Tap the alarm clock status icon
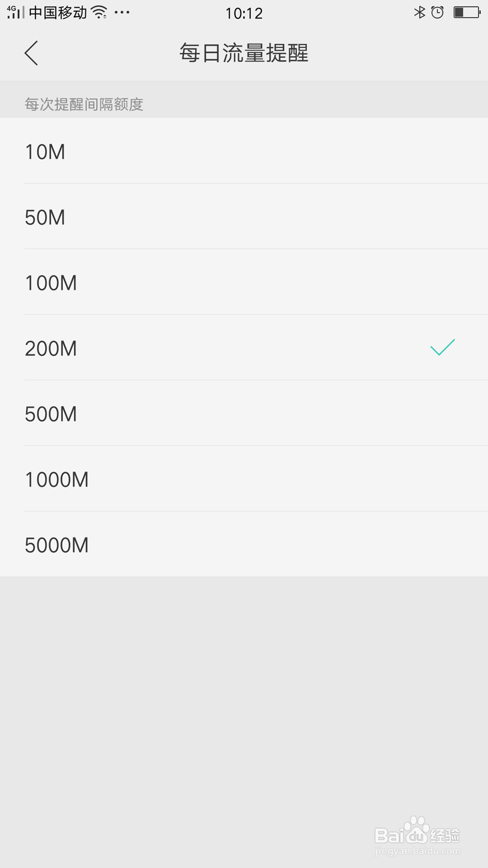The height and width of the screenshot is (868, 488). [x=437, y=12]
